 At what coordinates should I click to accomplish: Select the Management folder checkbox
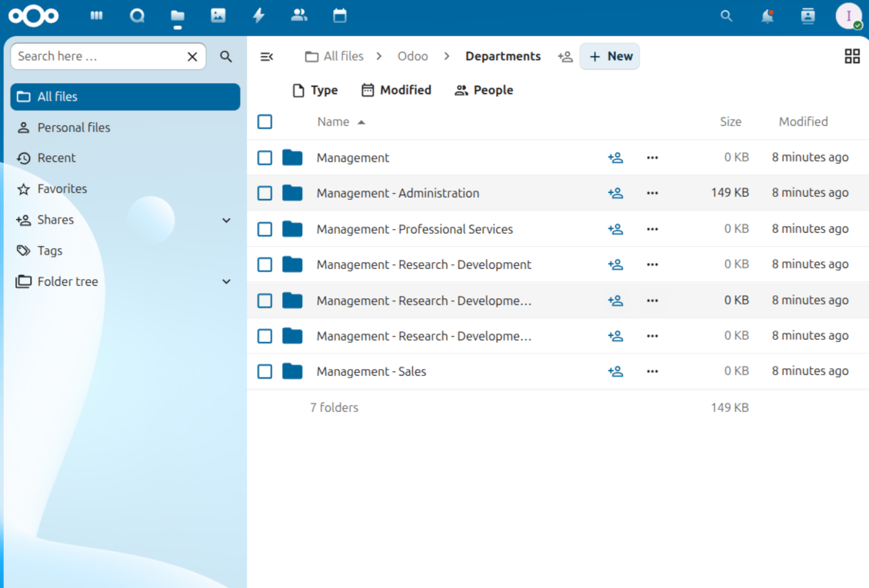pyautogui.click(x=265, y=158)
